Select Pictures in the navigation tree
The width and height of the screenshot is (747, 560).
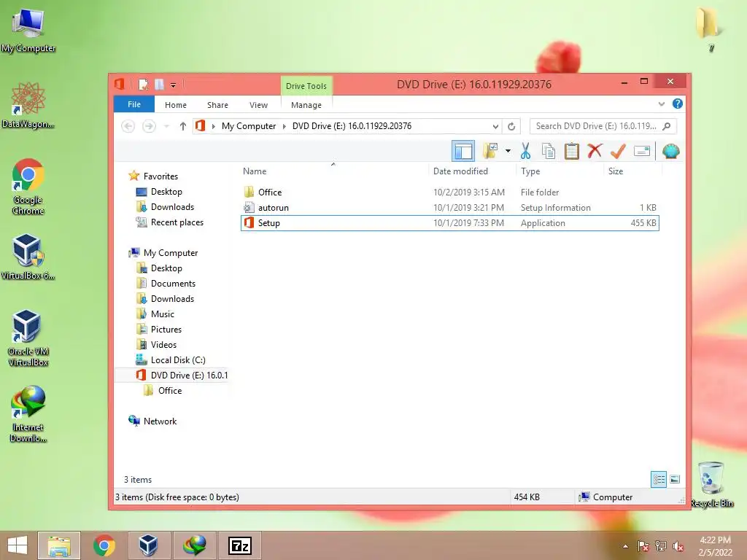click(166, 329)
